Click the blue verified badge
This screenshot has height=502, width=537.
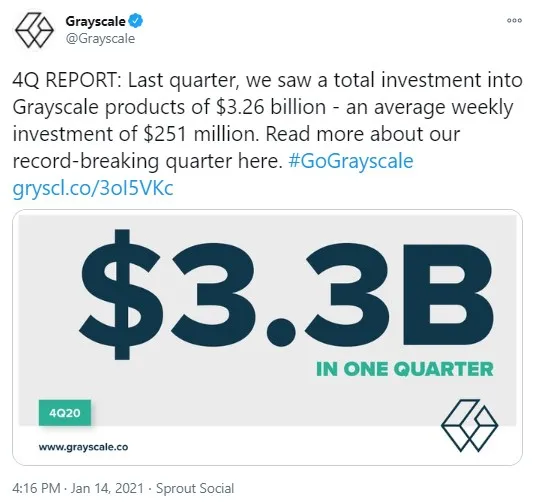click(136, 21)
